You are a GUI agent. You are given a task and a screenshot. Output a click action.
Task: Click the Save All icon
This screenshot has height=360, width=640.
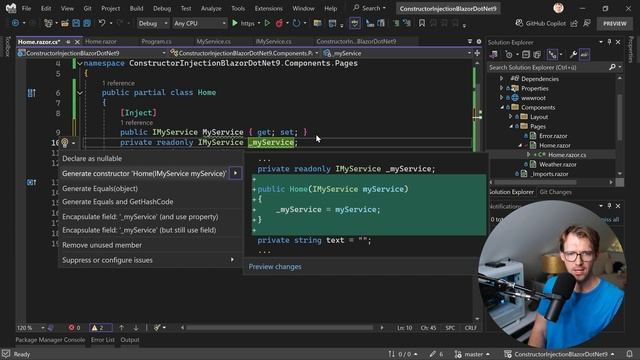click(87, 23)
